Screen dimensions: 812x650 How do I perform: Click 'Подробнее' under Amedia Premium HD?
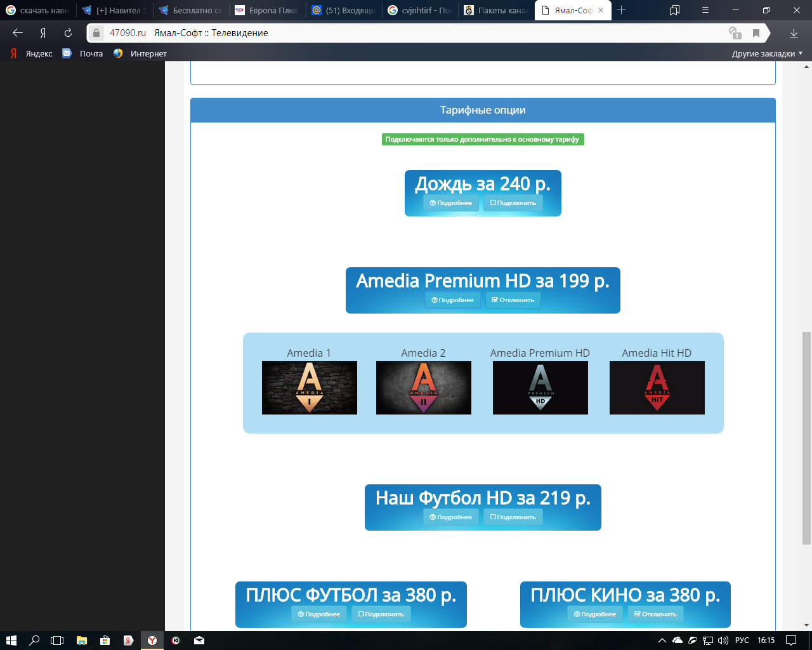coord(452,300)
